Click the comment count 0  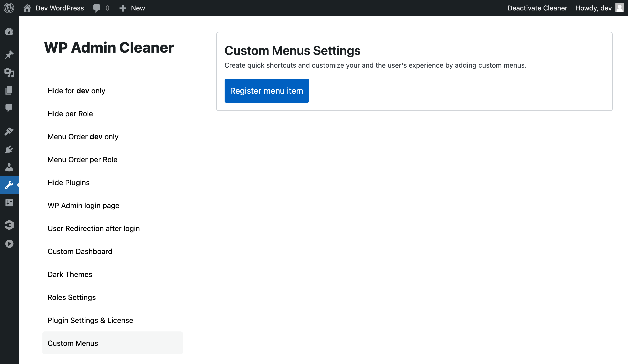tap(107, 8)
